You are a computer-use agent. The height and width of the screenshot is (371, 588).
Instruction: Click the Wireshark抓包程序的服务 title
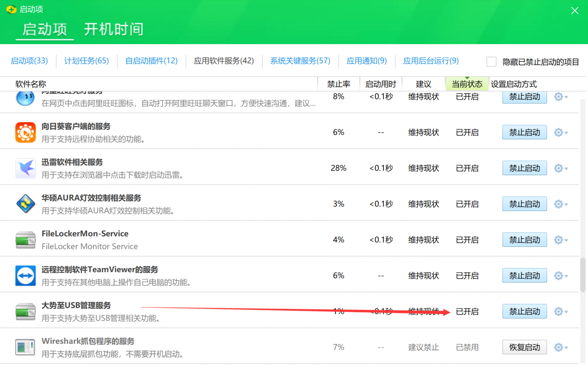pyautogui.click(x=88, y=341)
